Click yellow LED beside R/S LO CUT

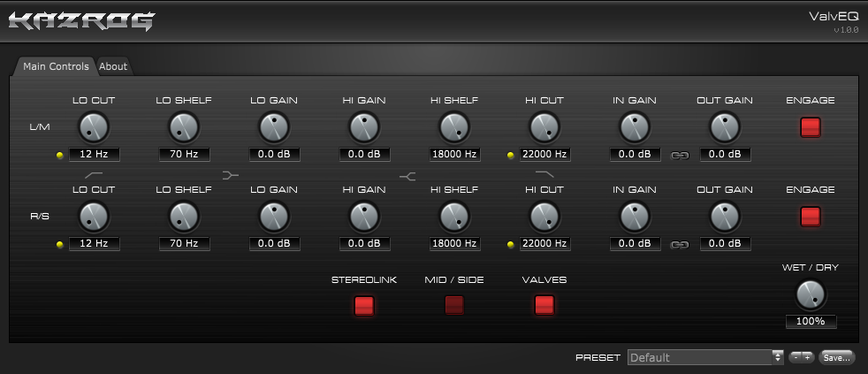point(60,244)
